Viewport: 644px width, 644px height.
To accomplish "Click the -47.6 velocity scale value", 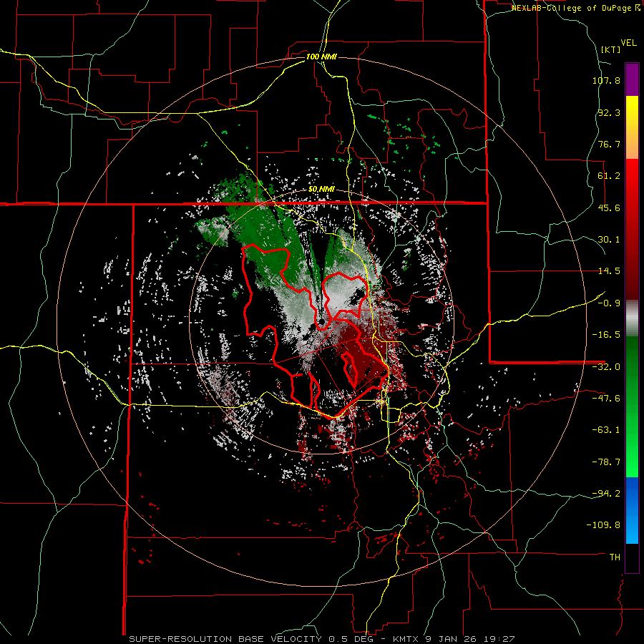I will click(606, 399).
